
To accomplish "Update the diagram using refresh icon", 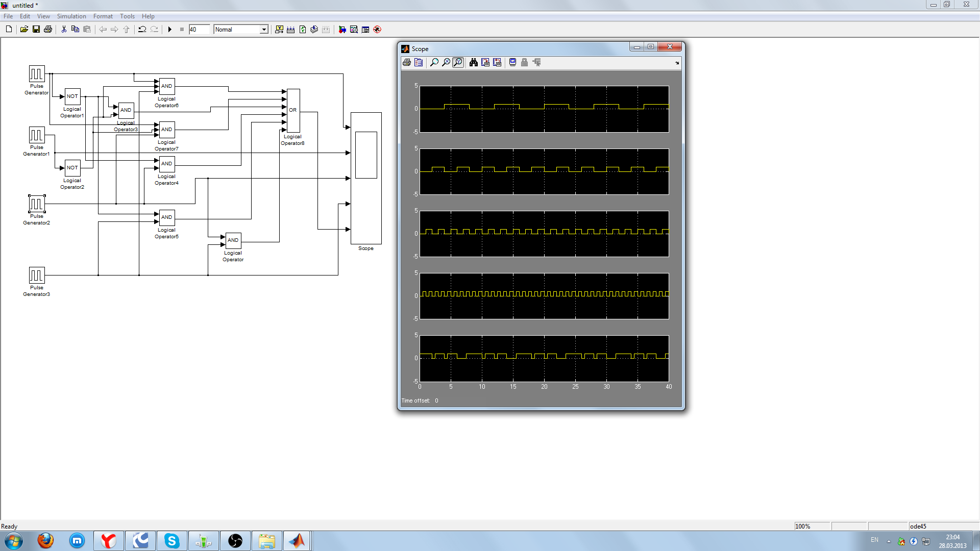I will coord(303,30).
